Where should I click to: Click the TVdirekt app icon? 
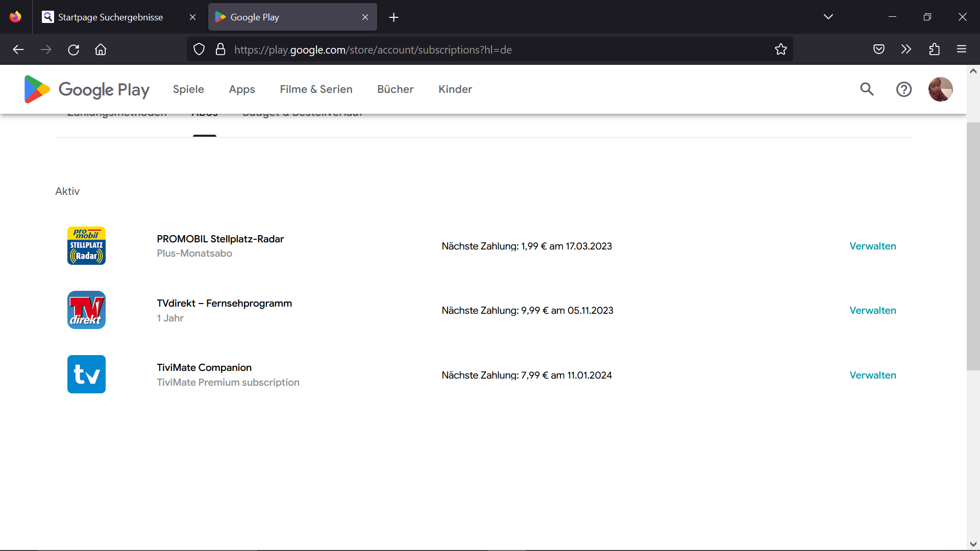click(x=86, y=310)
